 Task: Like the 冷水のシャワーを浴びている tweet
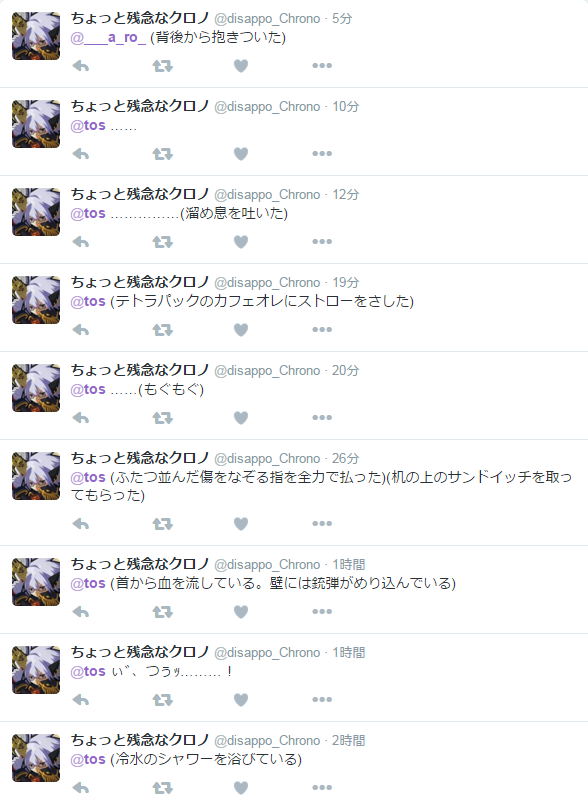pyautogui.click(x=241, y=788)
